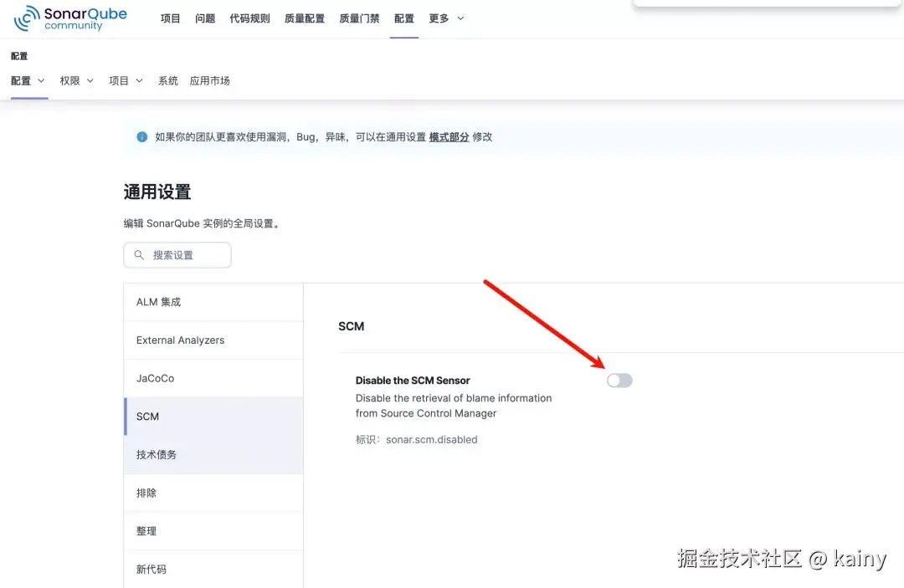The image size is (904, 588).
Task: Expand the 权限 submenu dropdown
Action: [77, 80]
